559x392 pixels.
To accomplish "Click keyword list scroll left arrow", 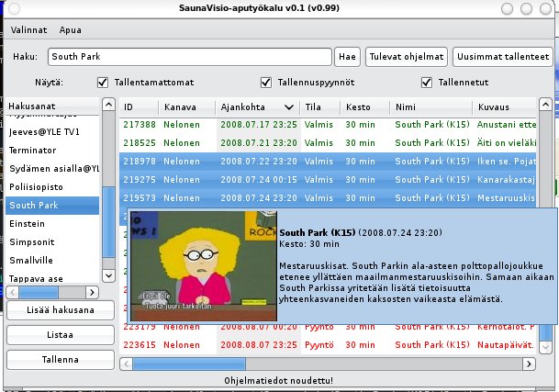I will 13,293.
